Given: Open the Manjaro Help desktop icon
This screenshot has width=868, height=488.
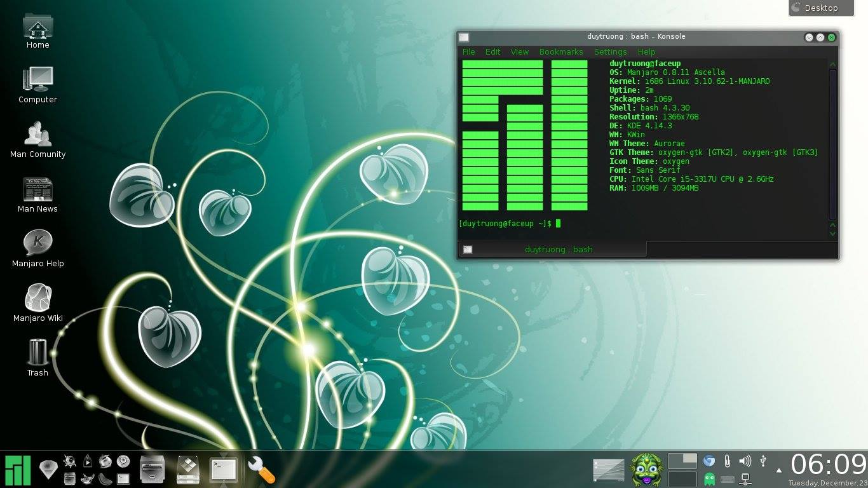Looking at the screenshot, I should [37, 248].
